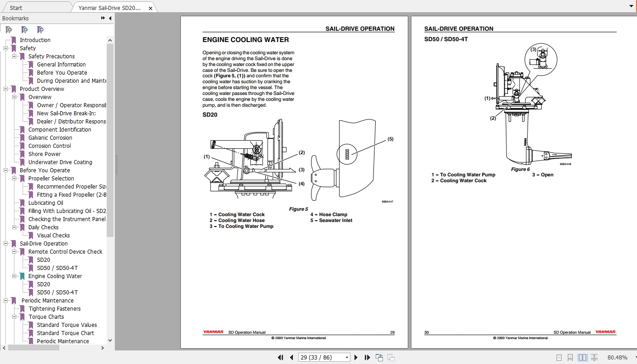Switch to single page view icon

[558, 357]
